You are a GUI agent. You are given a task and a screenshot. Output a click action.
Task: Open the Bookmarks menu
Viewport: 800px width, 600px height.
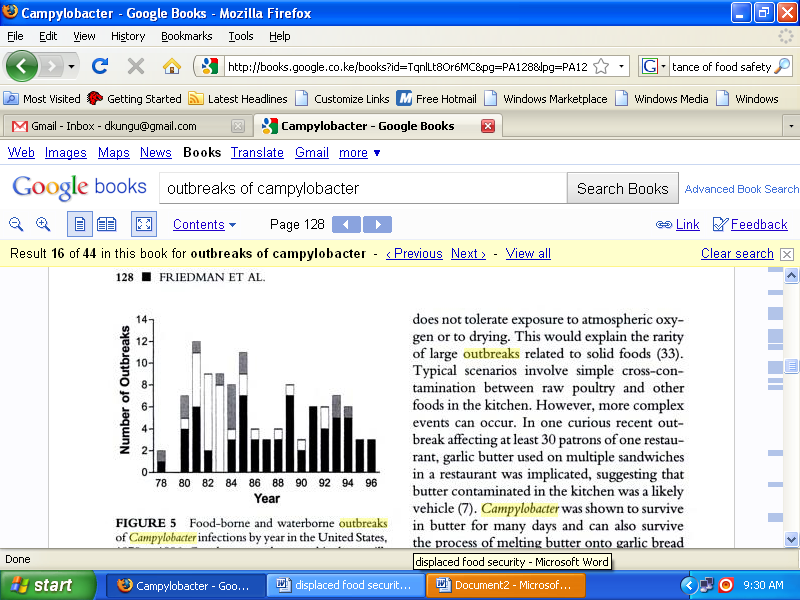coord(186,36)
